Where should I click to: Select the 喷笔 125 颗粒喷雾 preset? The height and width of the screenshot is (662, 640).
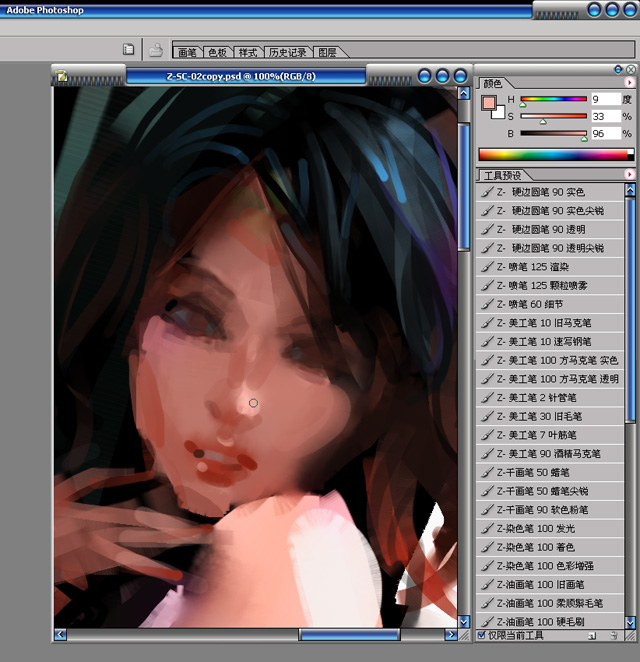pos(550,285)
